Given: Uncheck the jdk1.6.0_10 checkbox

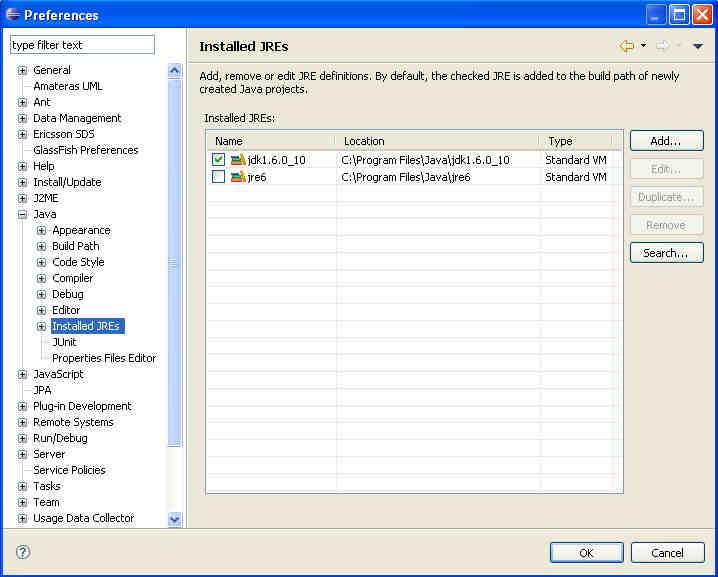Looking at the screenshot, I should pos(218,159).
